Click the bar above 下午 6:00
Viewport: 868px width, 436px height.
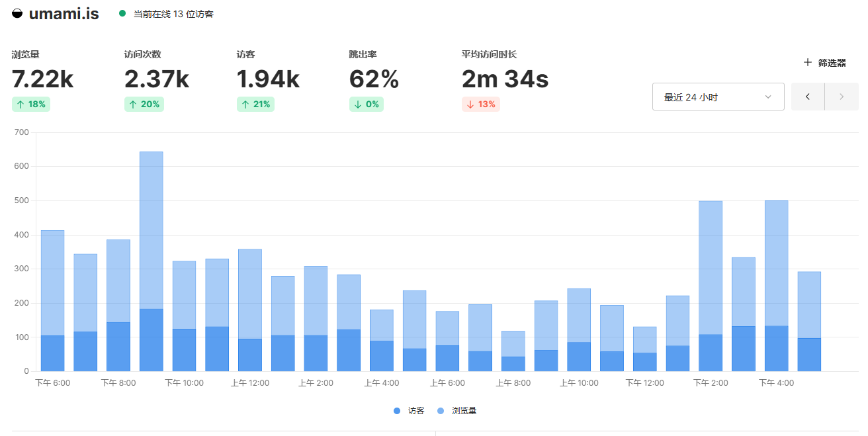coord(53,301)
